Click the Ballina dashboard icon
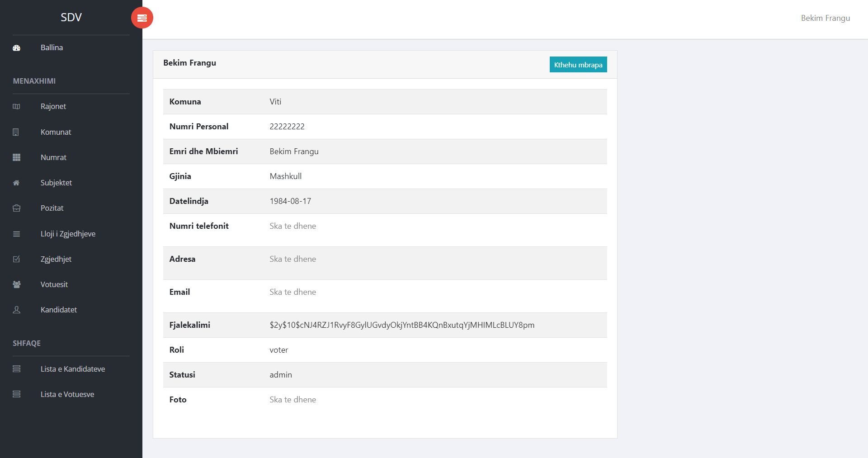The width and height of the screenshot is (868, 458). [16, 47]
